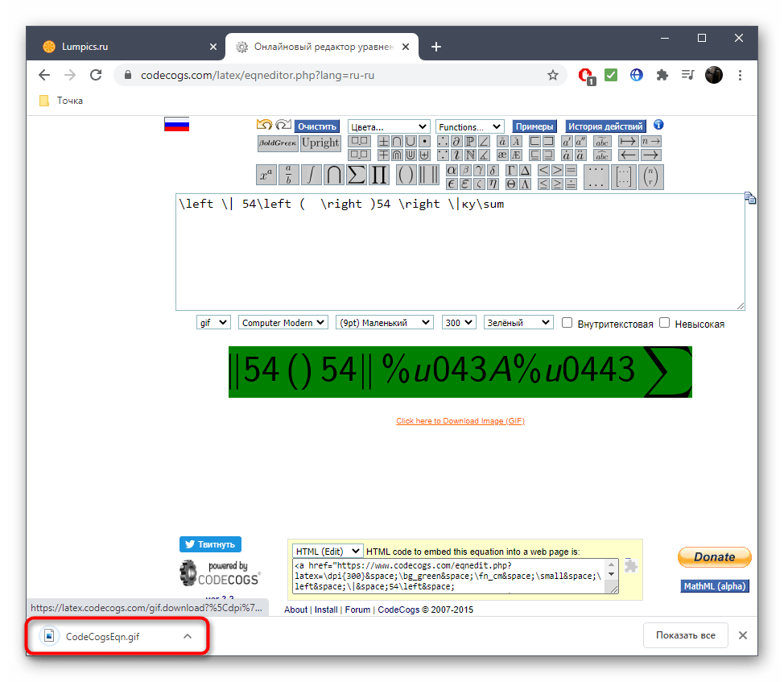Copy equation using clipboard icon
Image resolution: width=784 pixels, height=682 pixels.
(x=750, y=198)
